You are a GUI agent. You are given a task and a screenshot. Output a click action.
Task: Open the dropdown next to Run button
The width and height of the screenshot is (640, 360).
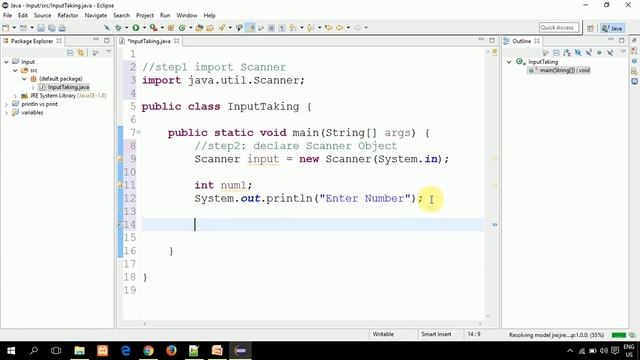144,28
